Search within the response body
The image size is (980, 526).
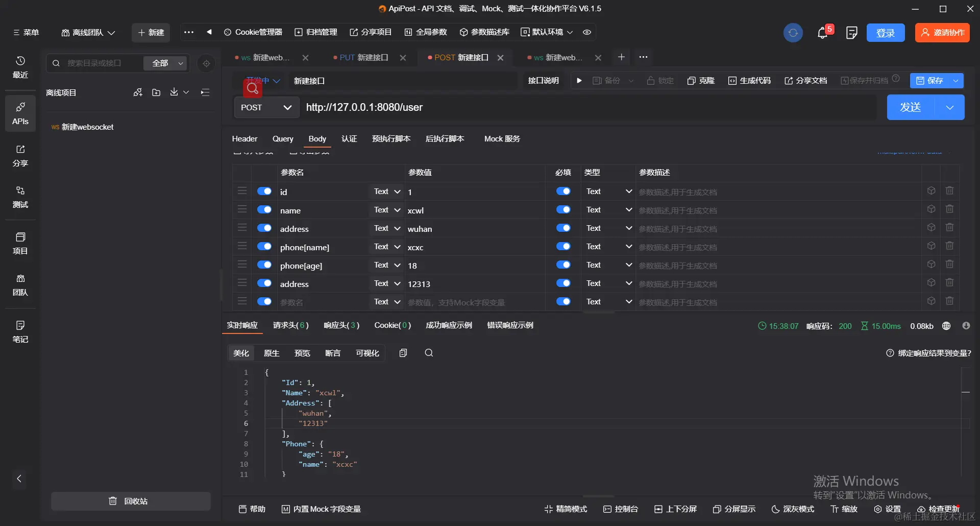[429, 353]
